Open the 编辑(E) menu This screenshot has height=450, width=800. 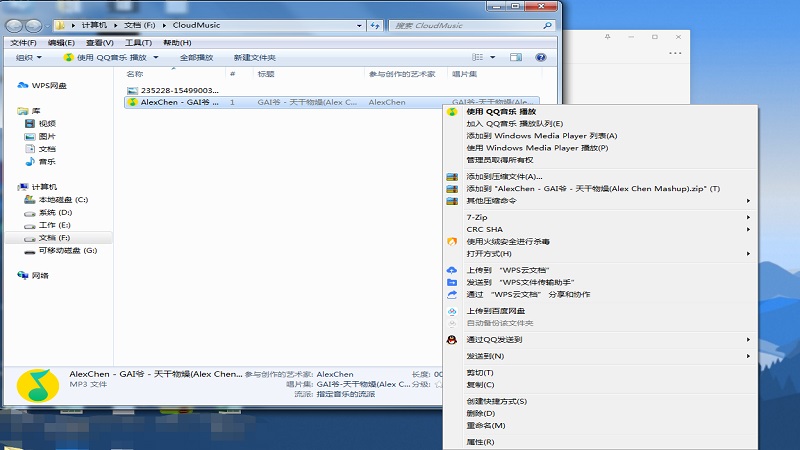61,42
